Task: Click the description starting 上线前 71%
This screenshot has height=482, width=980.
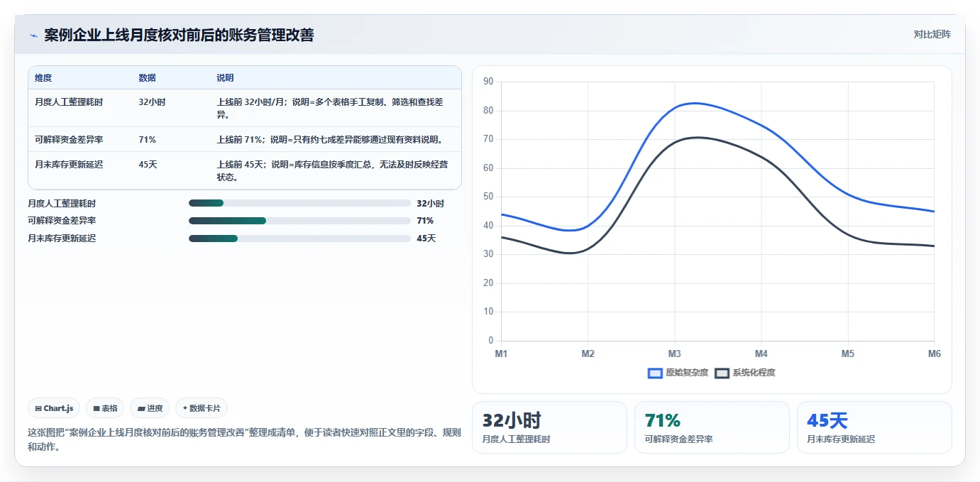Action: click(330, 140)
